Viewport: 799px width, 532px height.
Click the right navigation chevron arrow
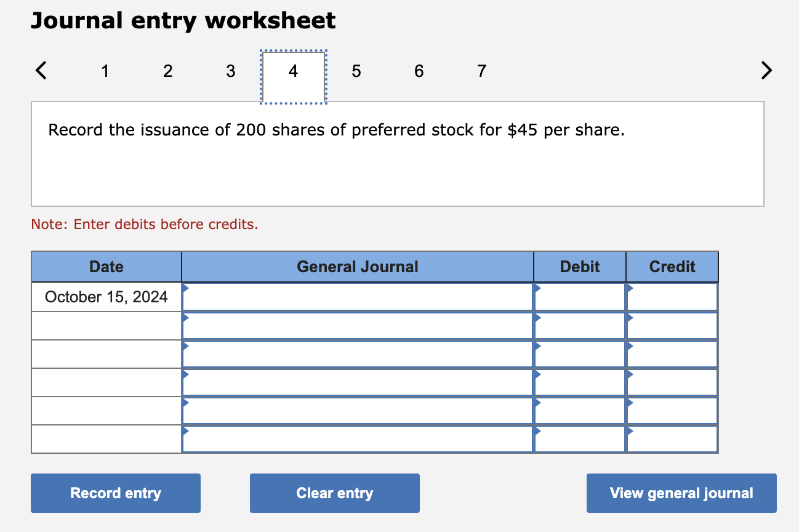766,70
